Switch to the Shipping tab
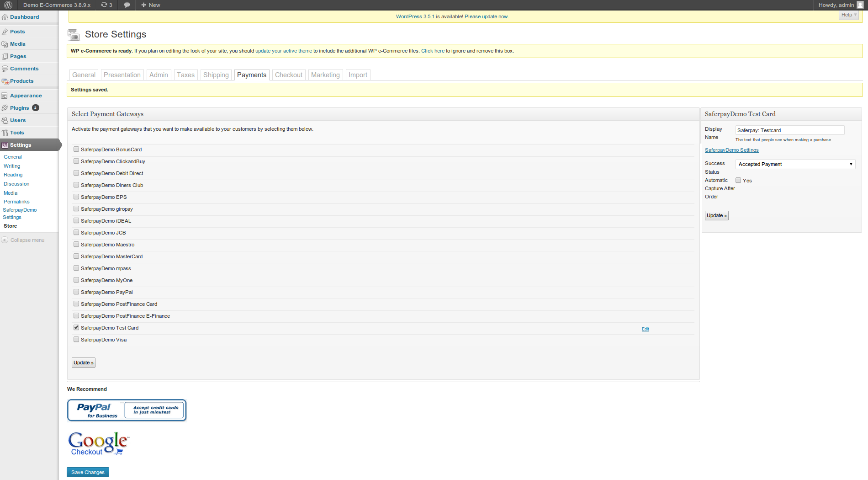 (x=216, y=75)
